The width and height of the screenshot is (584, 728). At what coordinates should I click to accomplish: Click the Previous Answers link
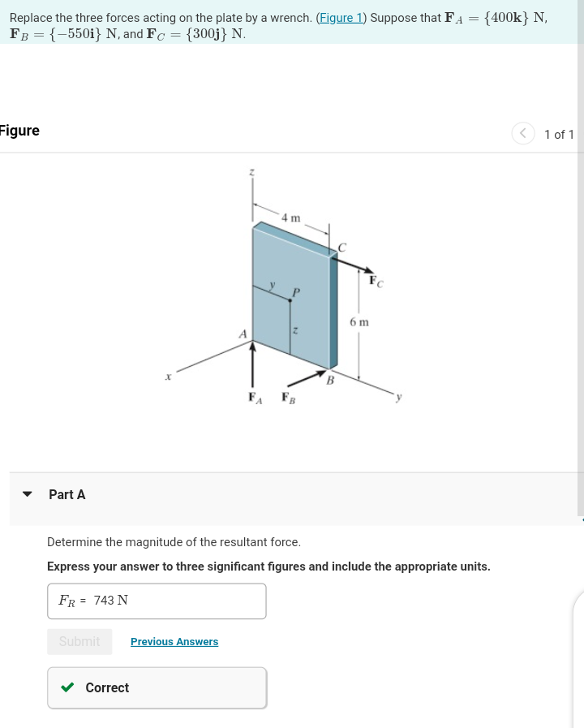coord(174,641)
